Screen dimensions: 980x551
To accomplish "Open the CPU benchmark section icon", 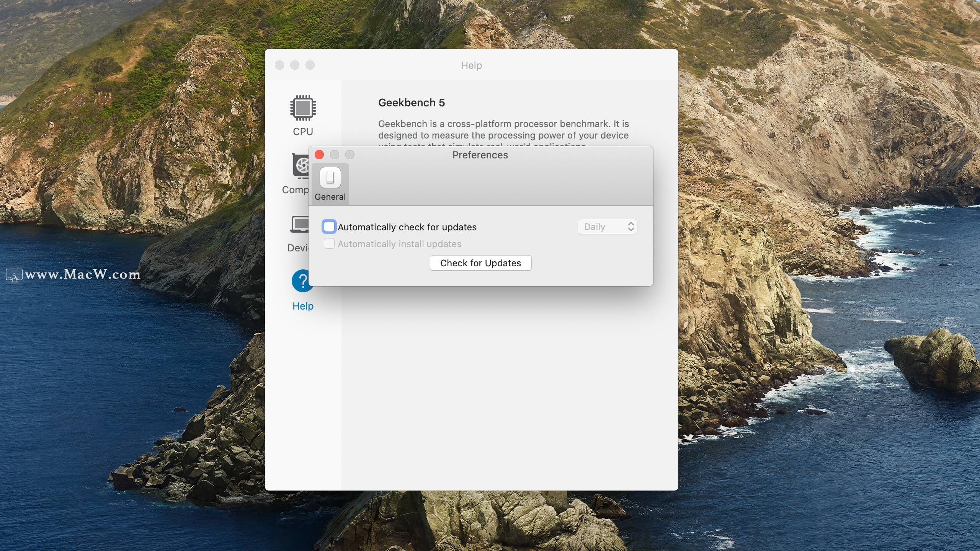I will coord(303,108).
